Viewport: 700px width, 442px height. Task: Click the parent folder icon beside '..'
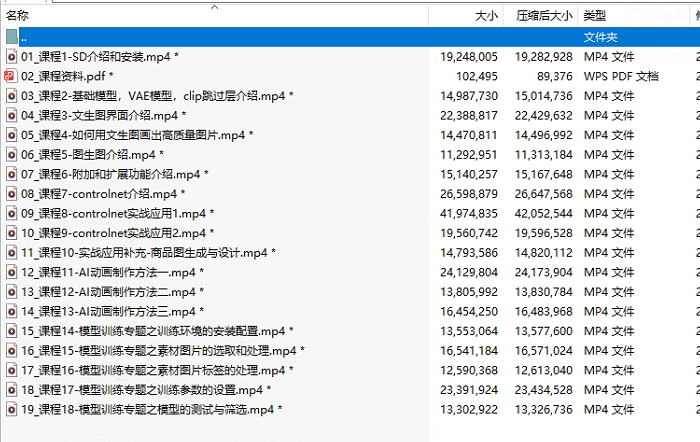(x=11, y=37)
